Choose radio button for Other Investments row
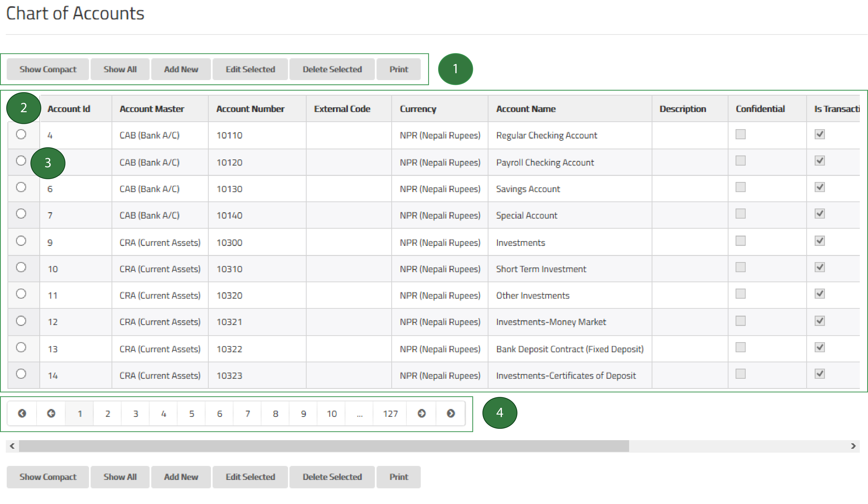This screenshot has height=504, width=868. tap(21, 294)
